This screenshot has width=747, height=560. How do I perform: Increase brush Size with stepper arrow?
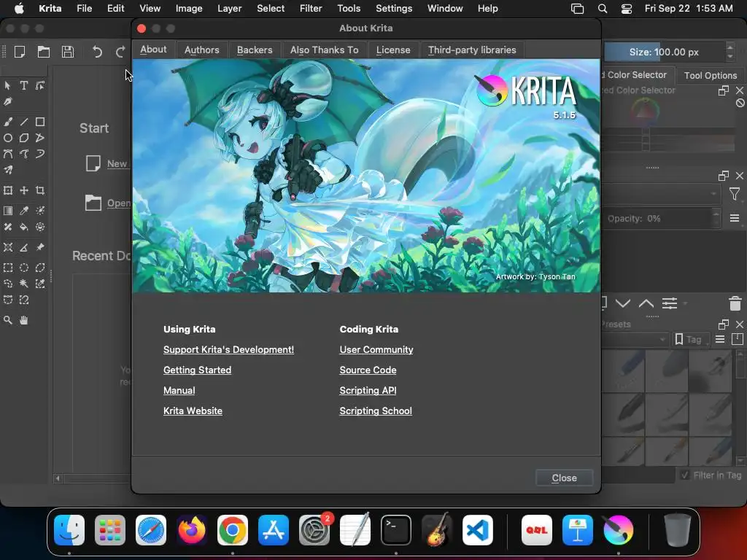(x=729, y=47)
